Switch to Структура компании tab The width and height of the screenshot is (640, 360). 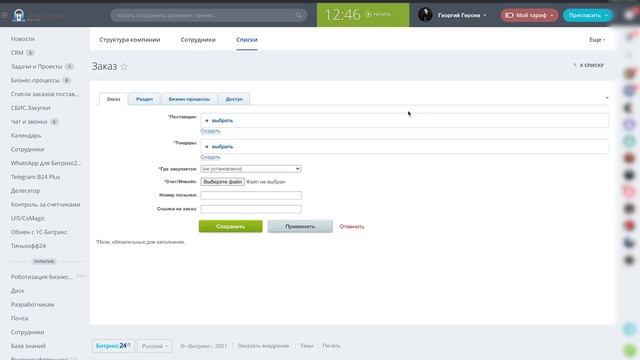[130, 40]
